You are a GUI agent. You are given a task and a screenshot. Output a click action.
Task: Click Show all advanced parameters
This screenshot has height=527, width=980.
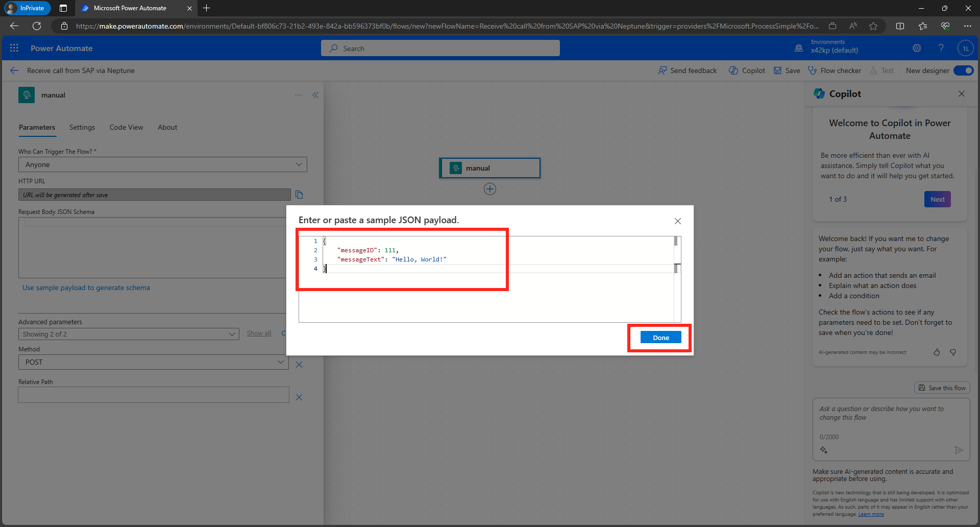(259, 333)
